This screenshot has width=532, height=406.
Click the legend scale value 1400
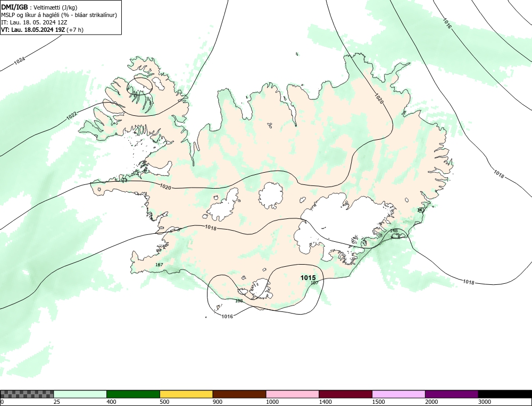326,402
